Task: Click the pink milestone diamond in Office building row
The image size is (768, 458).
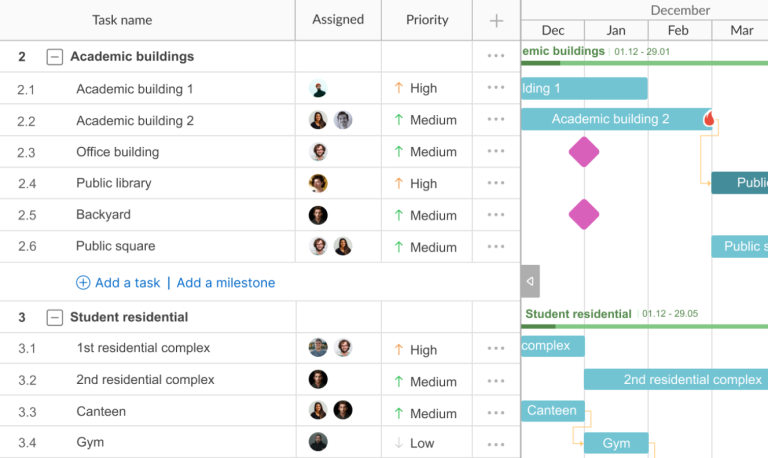Action: (584, 152)
